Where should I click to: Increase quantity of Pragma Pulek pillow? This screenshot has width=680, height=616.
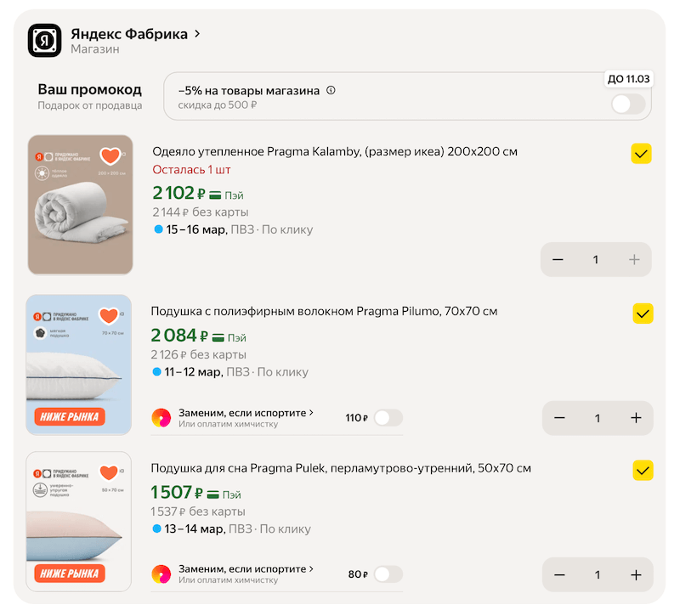636,575
